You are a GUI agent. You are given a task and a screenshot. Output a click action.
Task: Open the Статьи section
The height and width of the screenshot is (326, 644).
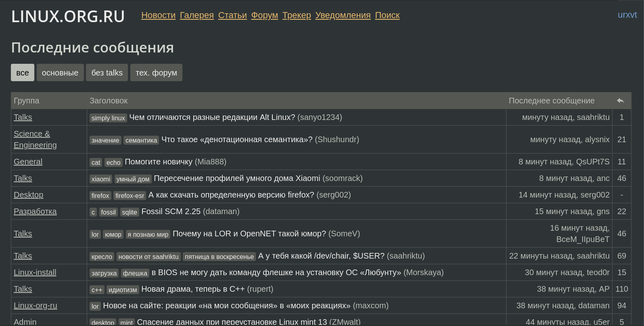[232, 15]
